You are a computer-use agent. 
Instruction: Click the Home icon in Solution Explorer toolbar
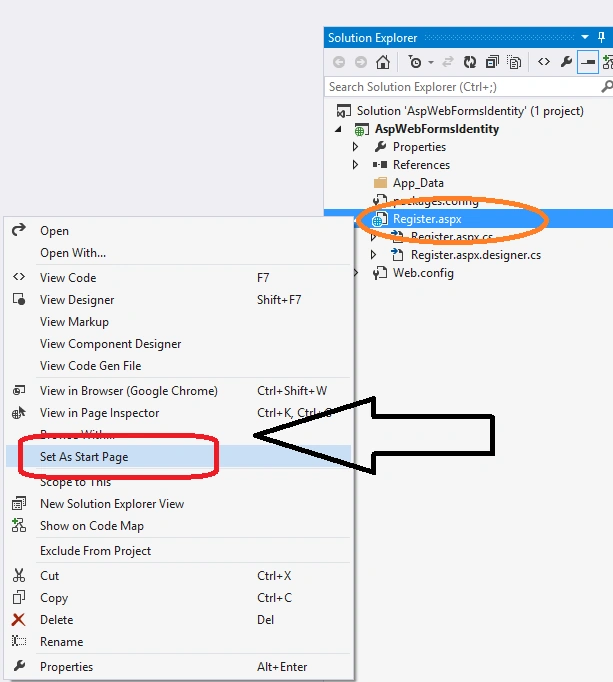coord(383,62)
